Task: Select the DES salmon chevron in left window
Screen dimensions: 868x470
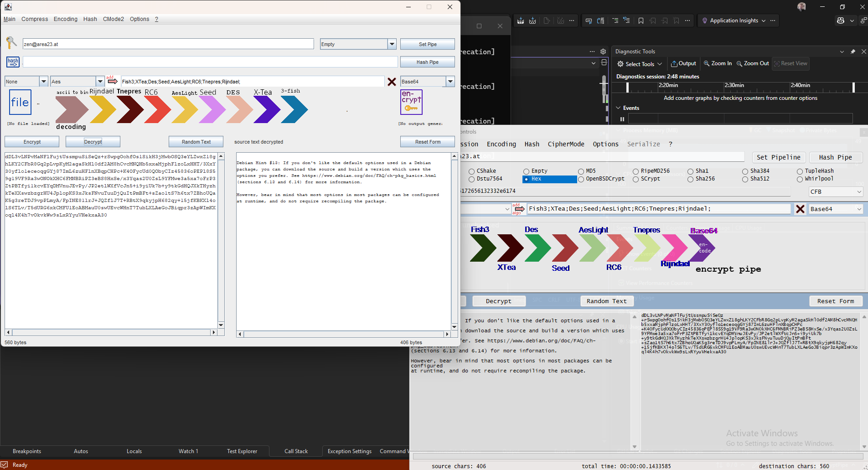Action: (239, 109)
